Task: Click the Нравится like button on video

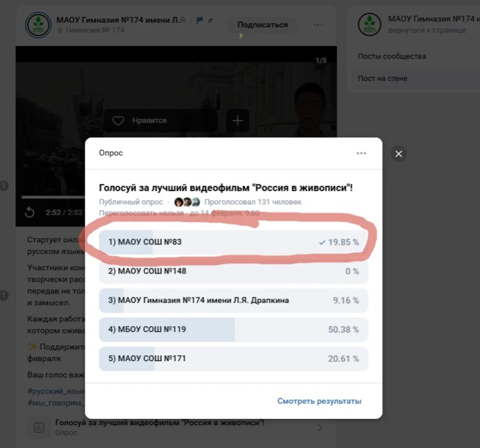Action: (x=160, y=121)
